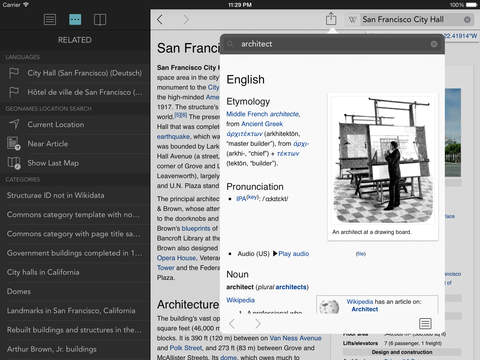Go back using the main browser back arrow
The width and height of the screenshot is (480, 360).
click(x=160, y=19)
